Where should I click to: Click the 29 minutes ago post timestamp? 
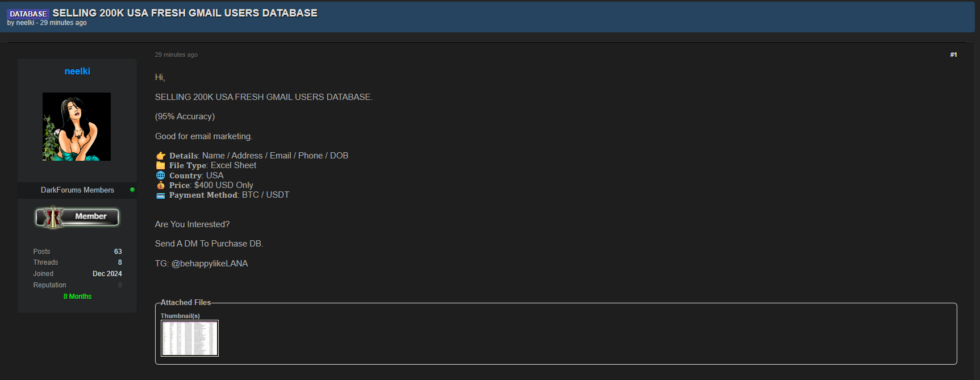coord(176,55)
